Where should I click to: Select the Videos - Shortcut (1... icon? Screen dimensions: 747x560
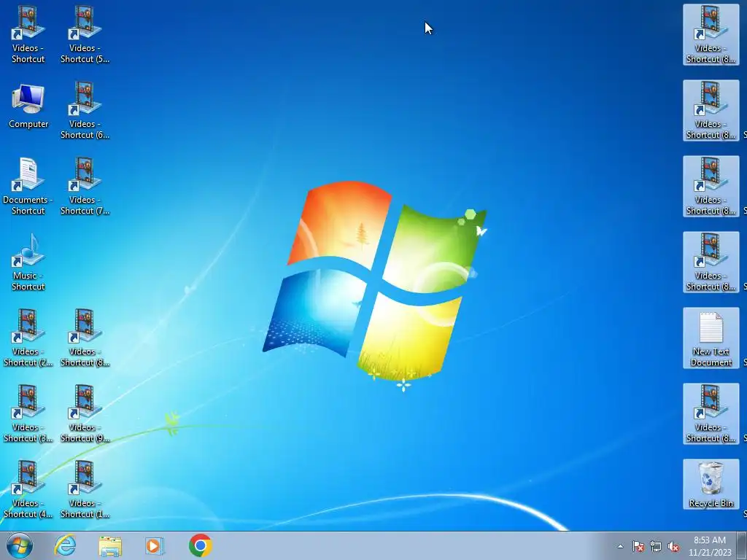85,489
